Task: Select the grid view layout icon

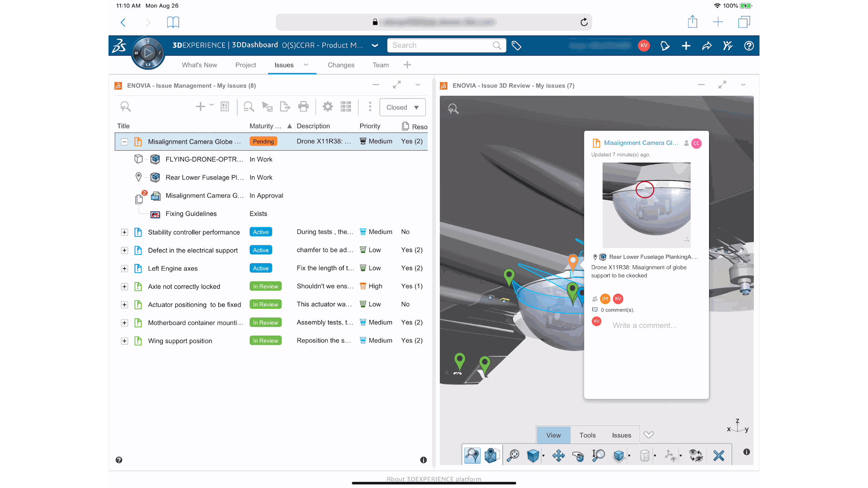Action: coord(346,107)
